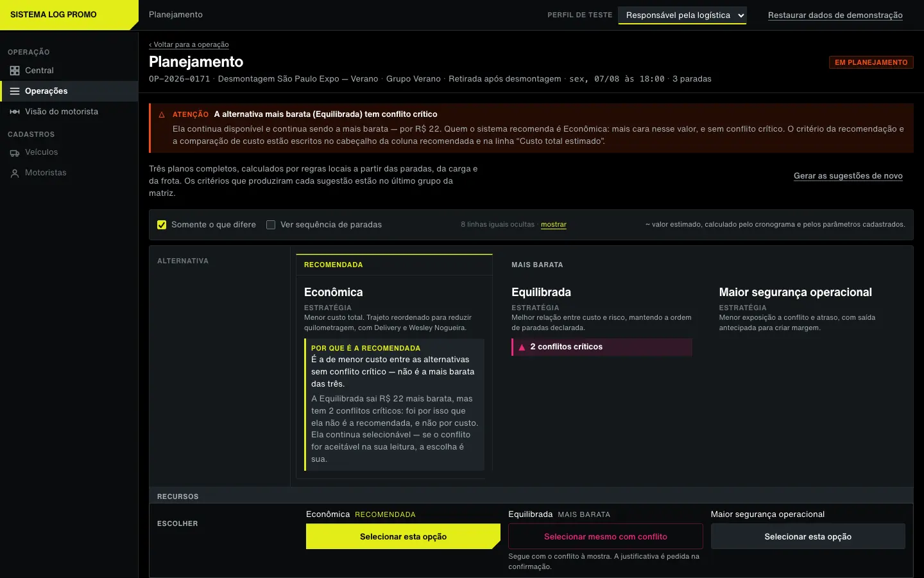Go back via Voltar para a operação
Image resolution: width=924 pixels, height=578 pixels.
189,45
